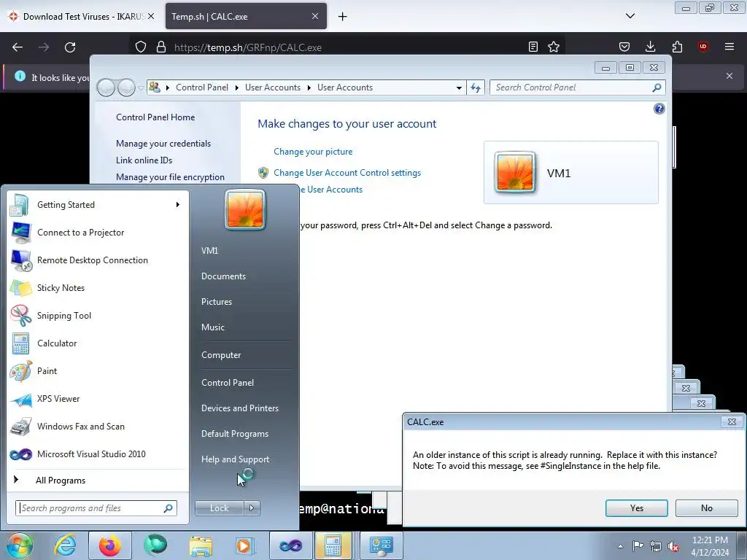Expand arrow after Control Panel breadcrumb

click(237, 87)
